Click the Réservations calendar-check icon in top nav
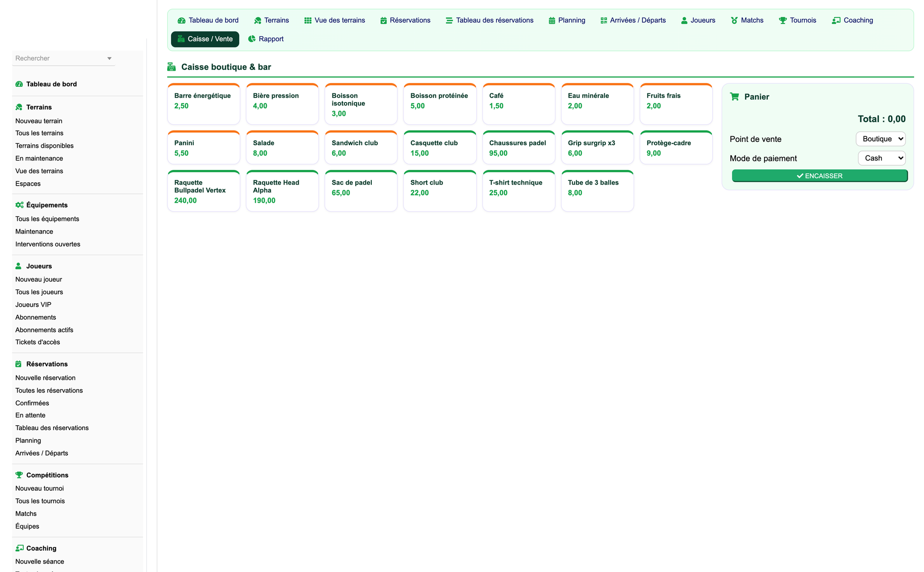This screenshot has width=924, height=572. pyautogui.click(x=384, y=20)
